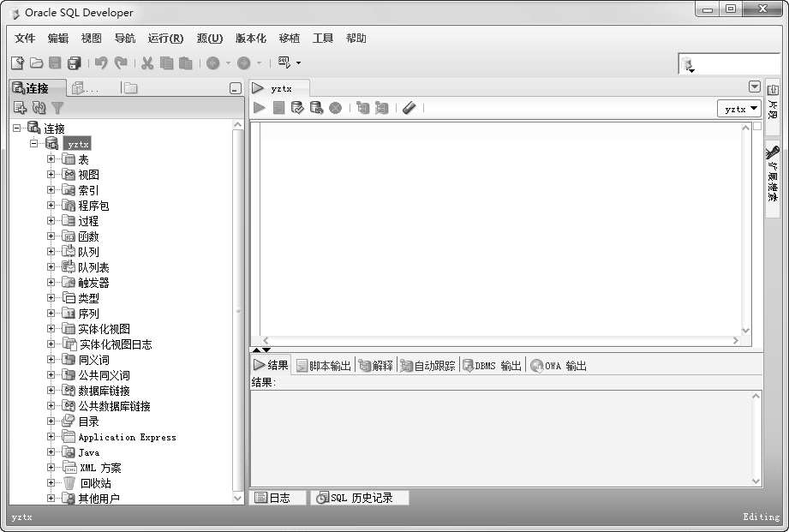
Task: Click the Save All toolbar icon
Action: tap(75, 63)
